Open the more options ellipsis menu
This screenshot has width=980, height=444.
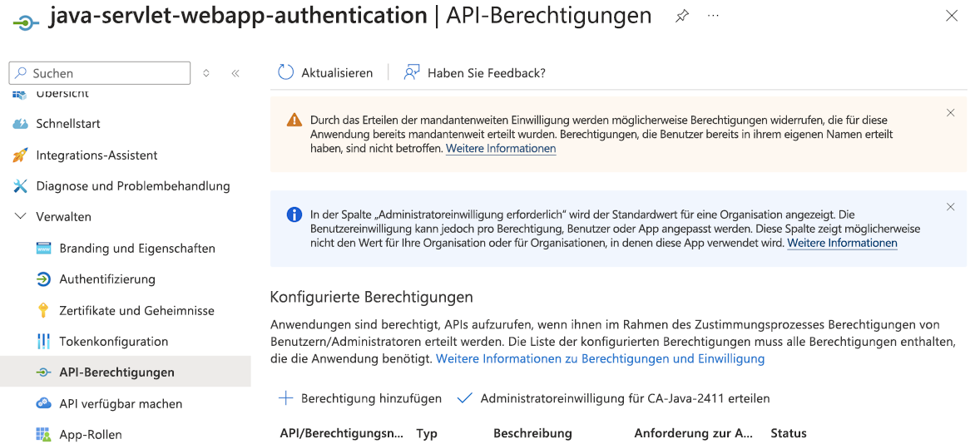pos(713,16)
